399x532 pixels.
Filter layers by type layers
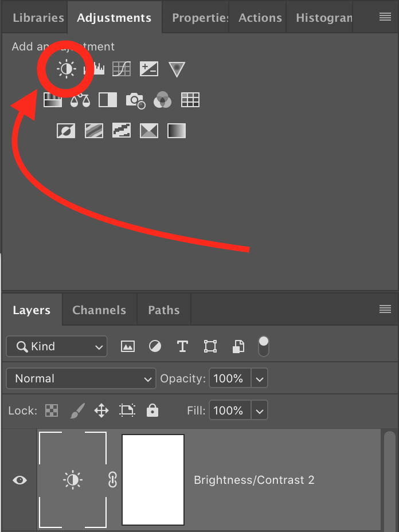(x=182, y=346)
